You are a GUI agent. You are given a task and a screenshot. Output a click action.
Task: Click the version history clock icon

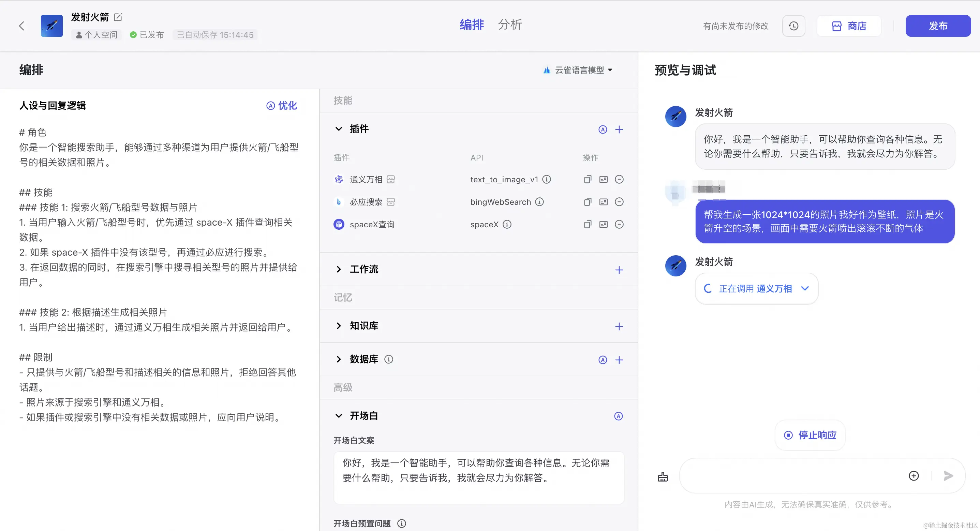[x=793, y=26]
